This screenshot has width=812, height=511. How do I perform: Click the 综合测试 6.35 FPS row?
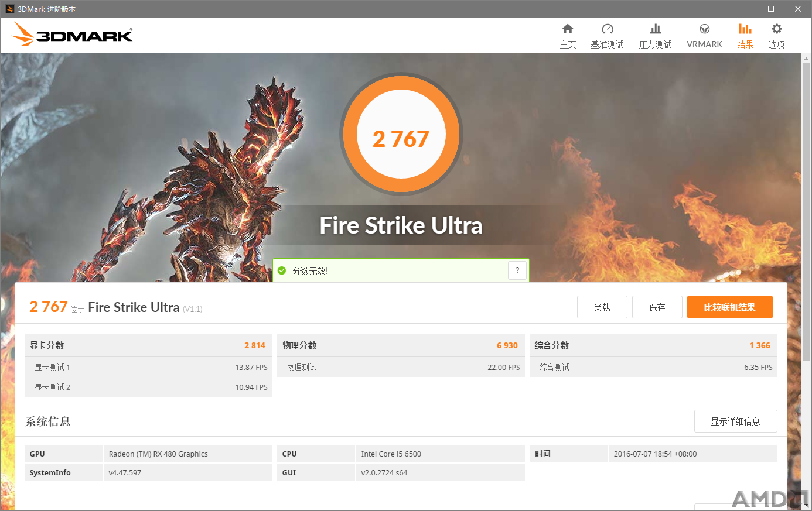click(x=653, y=367)
